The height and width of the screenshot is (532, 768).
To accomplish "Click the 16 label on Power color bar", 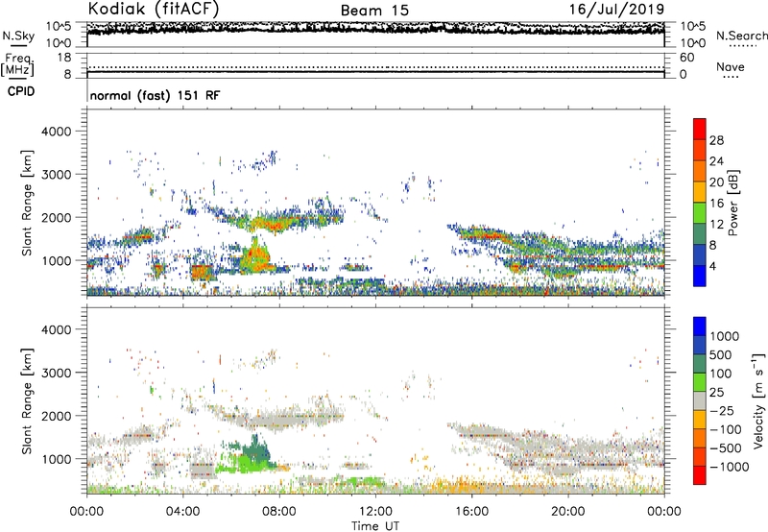I will [716, 204].
